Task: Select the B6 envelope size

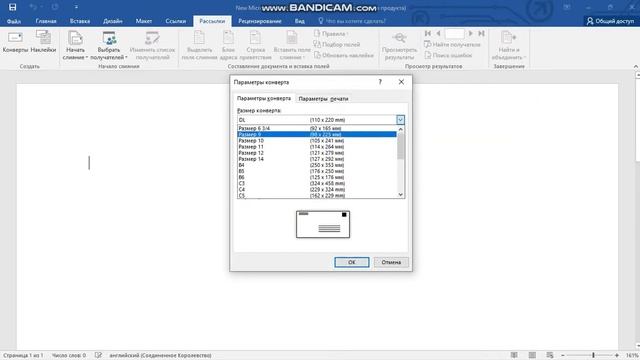Action: click(x=317, y=177)
